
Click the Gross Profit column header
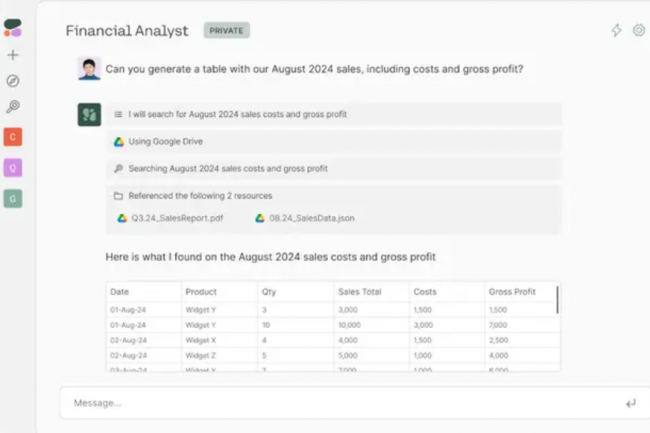coord(512,292)
